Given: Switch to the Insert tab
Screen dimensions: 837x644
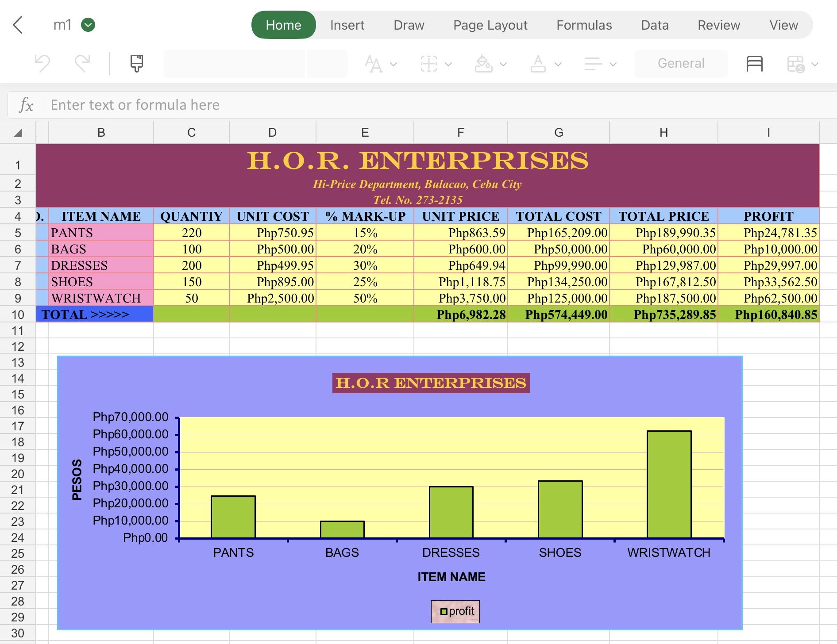Looking at the screenshot, I should click(347, 25).
